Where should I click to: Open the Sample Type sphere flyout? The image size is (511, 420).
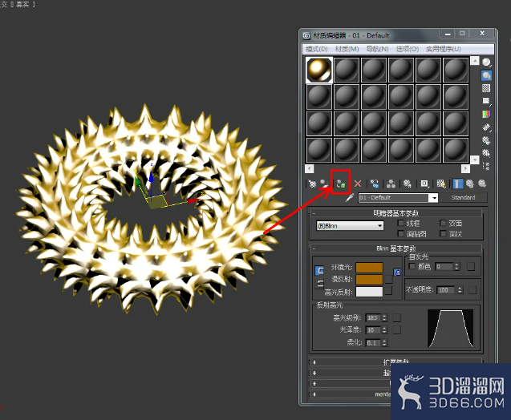pyautogui.click(x=486, y=63)
